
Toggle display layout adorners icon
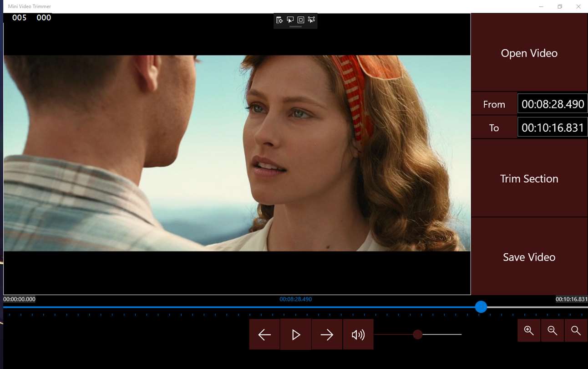click(301, 20)
